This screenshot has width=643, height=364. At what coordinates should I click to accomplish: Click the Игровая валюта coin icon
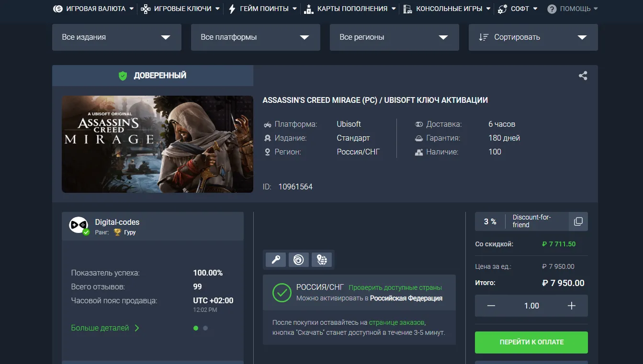pyautogui.click(x=57, y=9)
